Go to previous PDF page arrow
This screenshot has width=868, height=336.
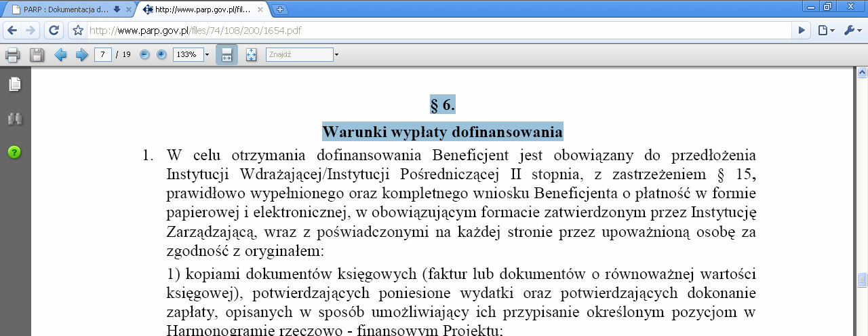(60, 55)
